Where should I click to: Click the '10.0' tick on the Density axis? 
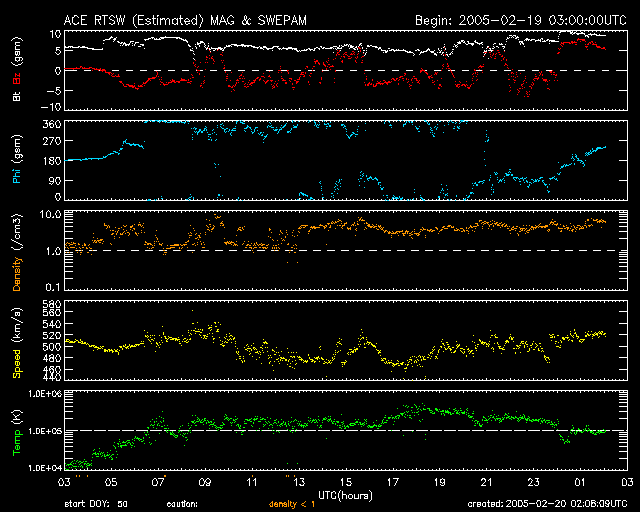point(51,214)
